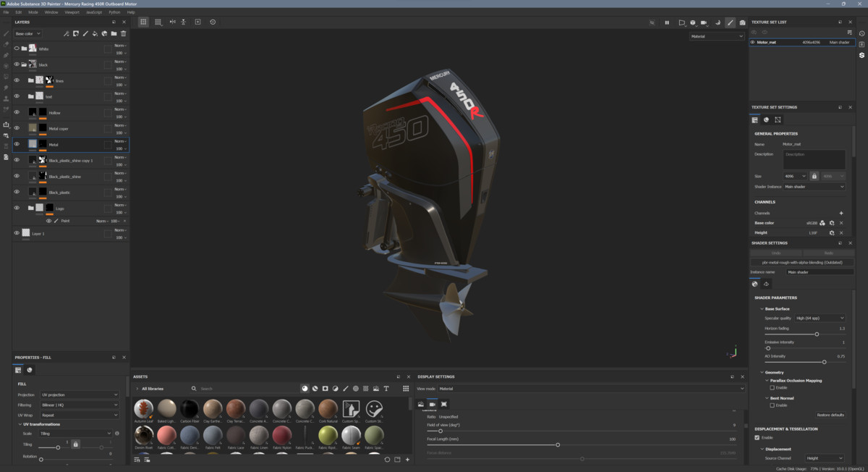The width and height of the screenshot is (868, 472).
Task: Open Specular quality dropdown
Action: tap(820, 318)
